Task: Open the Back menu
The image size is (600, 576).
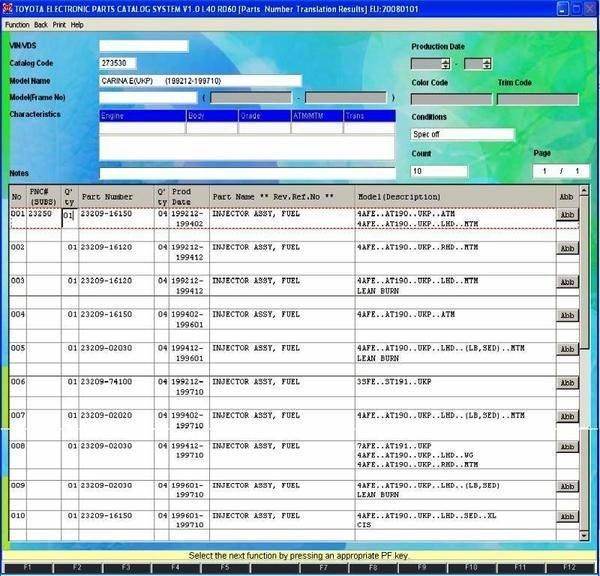Action: (x=40, y=24)
